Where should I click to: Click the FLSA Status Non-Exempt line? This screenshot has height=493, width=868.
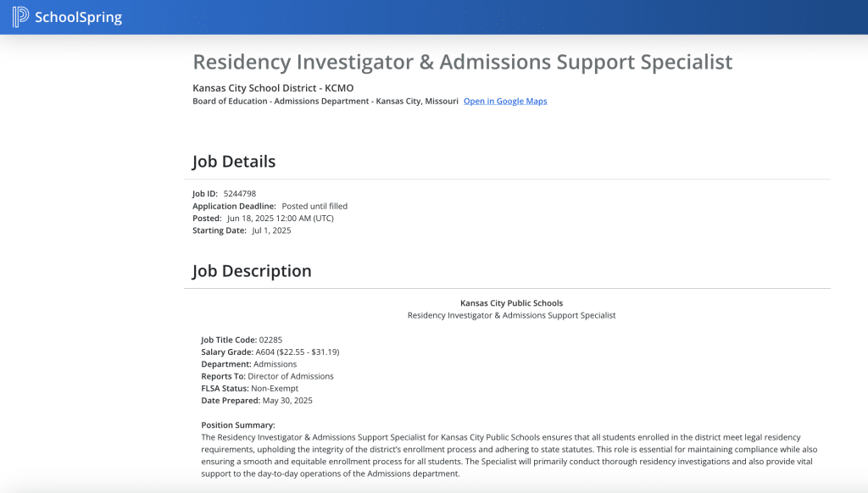point(249,389)
